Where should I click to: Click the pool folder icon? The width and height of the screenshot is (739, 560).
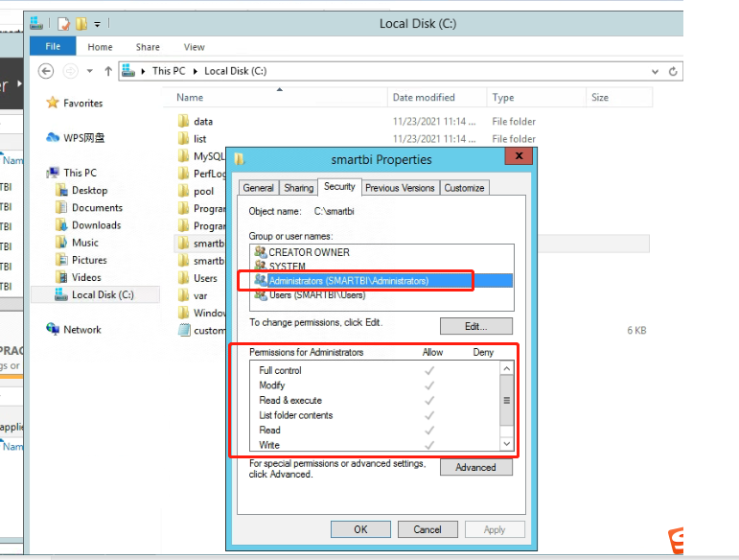coord(184,191)
